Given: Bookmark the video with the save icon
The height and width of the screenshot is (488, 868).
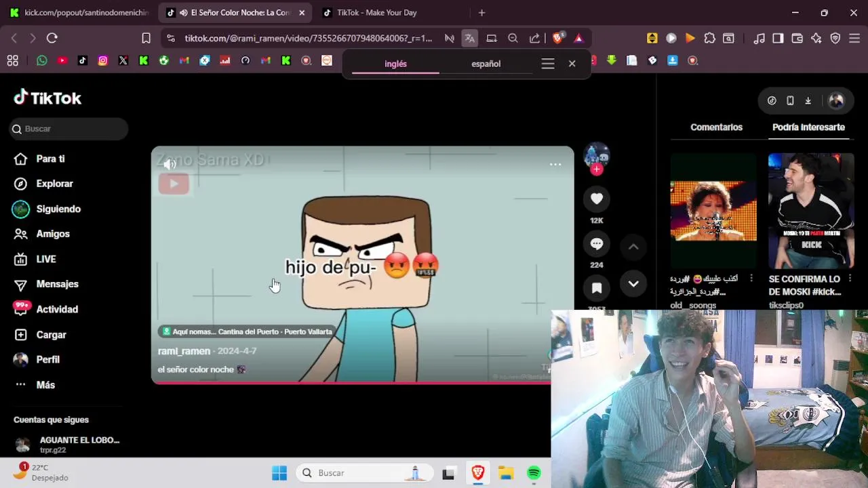Looking at the screenshot, I should click(597, 288).
